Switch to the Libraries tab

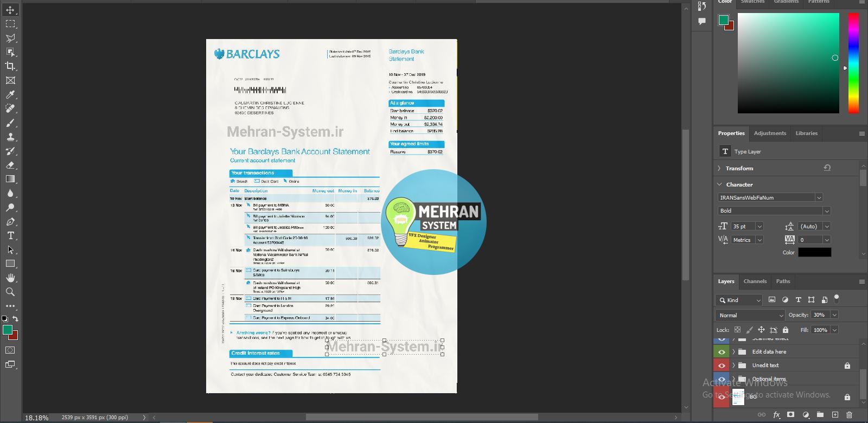806,133
